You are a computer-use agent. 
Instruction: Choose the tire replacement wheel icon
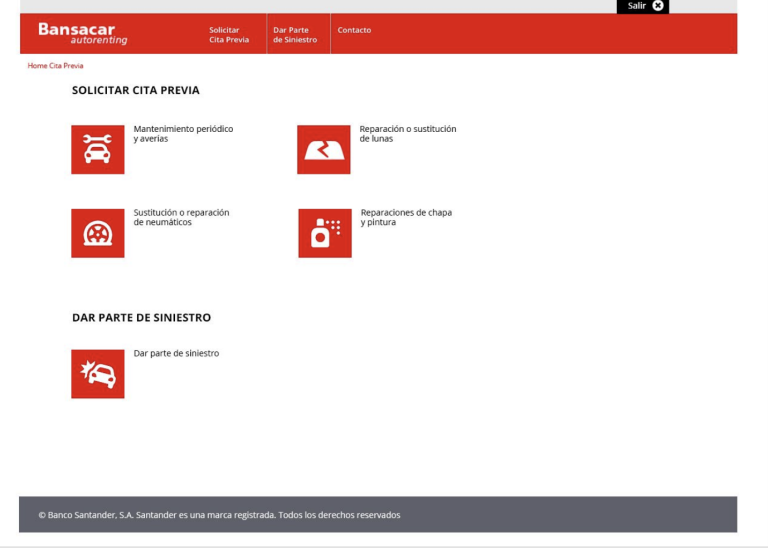97,233
